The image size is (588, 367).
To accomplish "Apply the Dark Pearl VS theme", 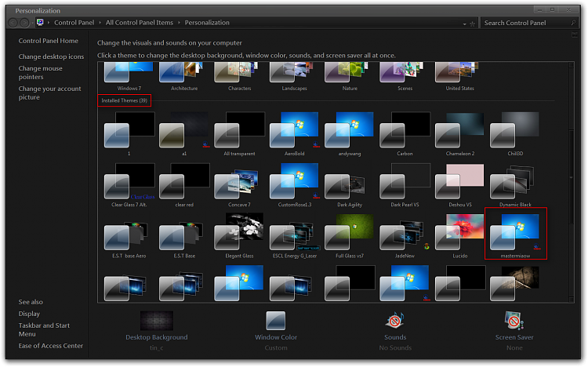I will click(x=405, y=185).
